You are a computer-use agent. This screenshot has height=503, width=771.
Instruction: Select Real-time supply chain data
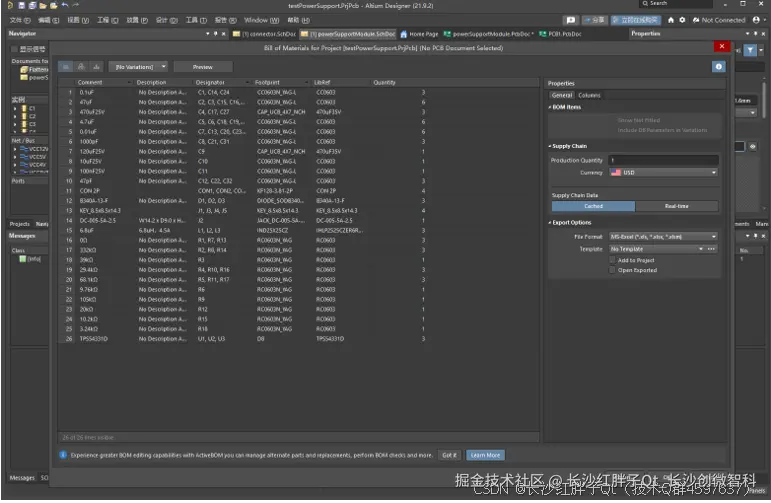point(677,206)
